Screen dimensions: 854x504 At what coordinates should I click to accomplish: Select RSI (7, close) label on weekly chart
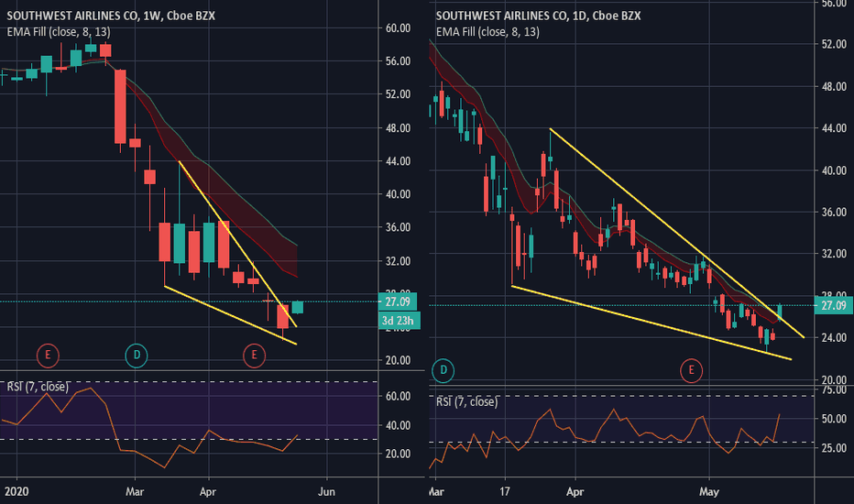click(38, 387)
